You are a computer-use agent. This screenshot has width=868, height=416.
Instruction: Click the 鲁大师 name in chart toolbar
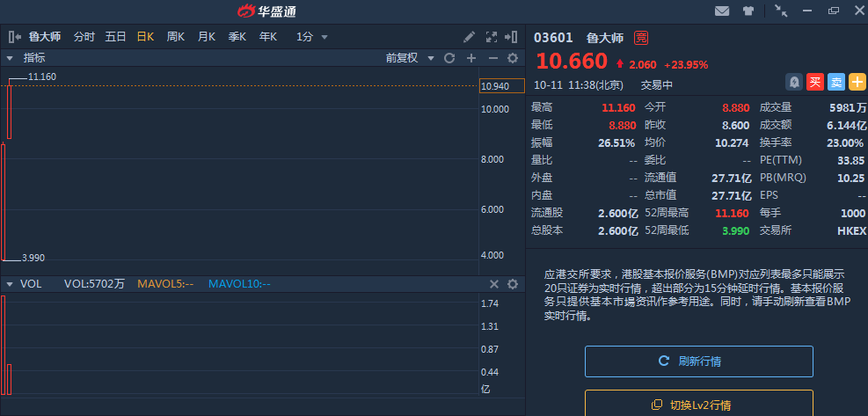[x=45, y=37]
